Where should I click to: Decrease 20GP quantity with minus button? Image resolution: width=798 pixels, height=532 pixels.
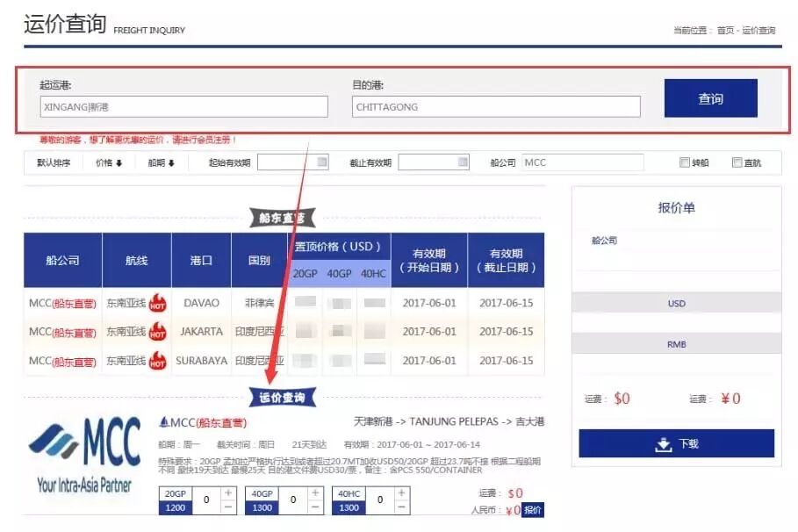[228, 507]
